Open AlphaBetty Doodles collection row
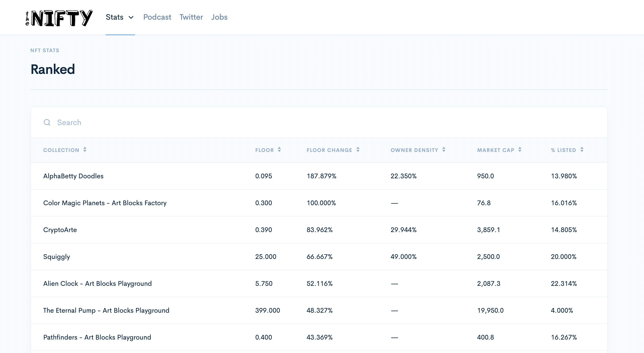This screenshot has width=644, height=353. (x=73, y=176)
